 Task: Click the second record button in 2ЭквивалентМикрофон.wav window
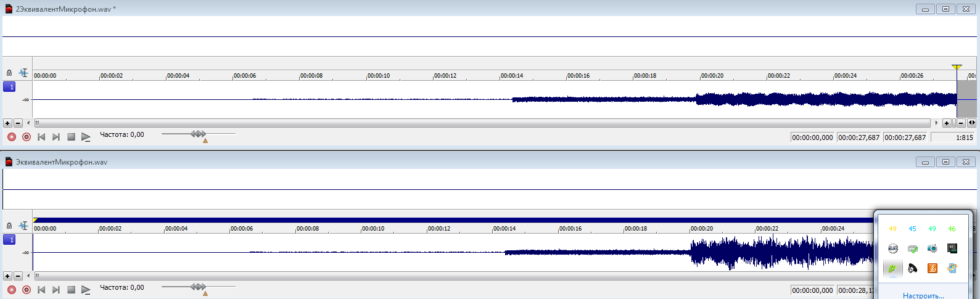pyautogui.click(x=27, y=137)
